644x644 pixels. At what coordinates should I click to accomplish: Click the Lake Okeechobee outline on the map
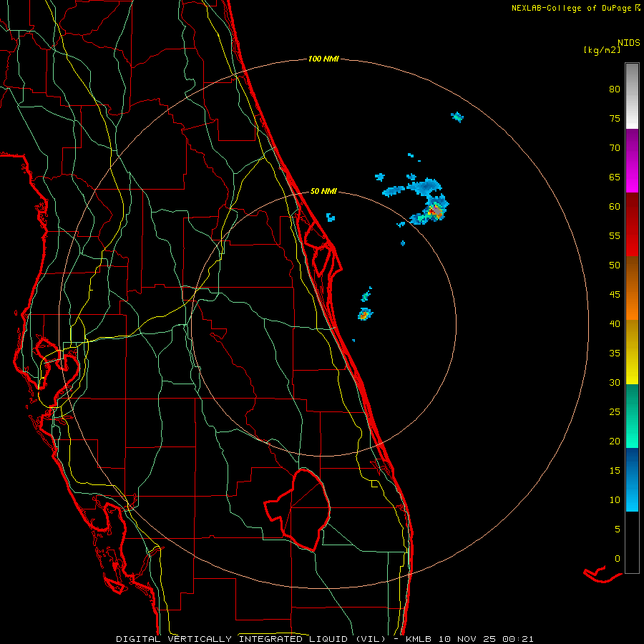point(298,509)
